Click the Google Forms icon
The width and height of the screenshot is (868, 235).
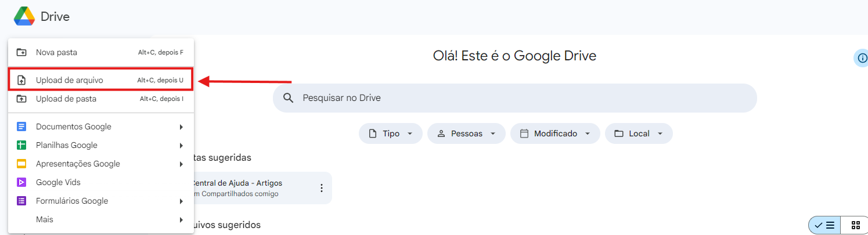pyautogui.click(x=21, y=201)
